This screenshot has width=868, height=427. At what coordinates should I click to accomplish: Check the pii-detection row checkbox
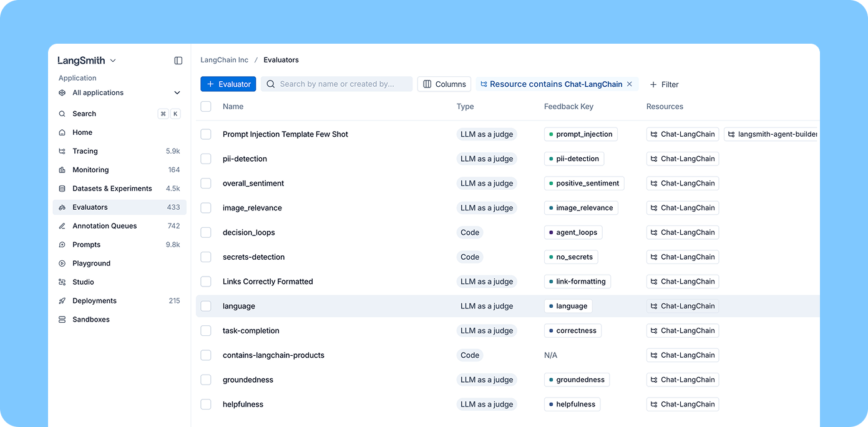[x=206, y=159]
